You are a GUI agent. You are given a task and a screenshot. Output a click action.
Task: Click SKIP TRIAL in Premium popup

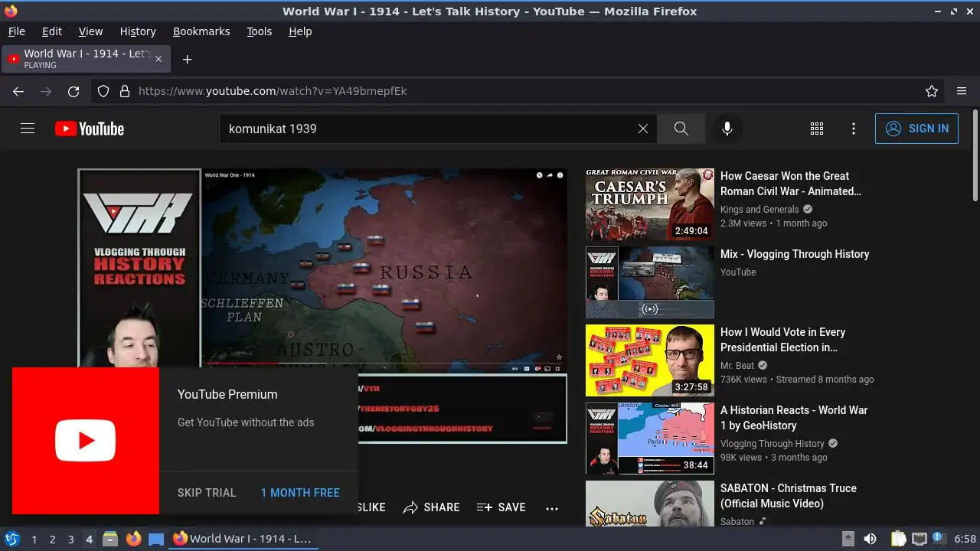tap(207, 493)
